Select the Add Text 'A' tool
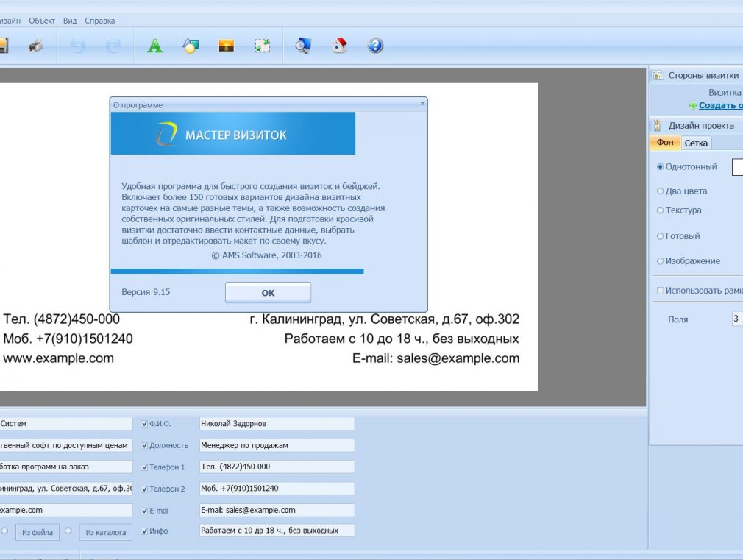 [154, 46]
